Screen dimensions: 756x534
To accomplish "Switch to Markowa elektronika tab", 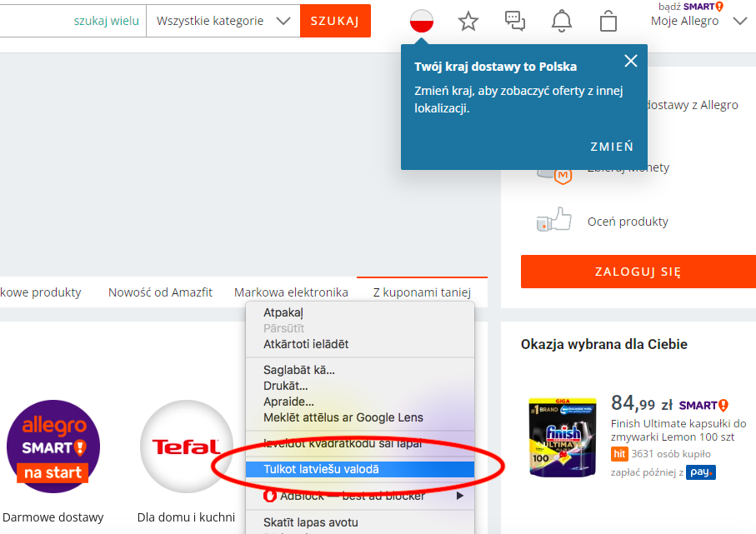I will pos(291,292).
